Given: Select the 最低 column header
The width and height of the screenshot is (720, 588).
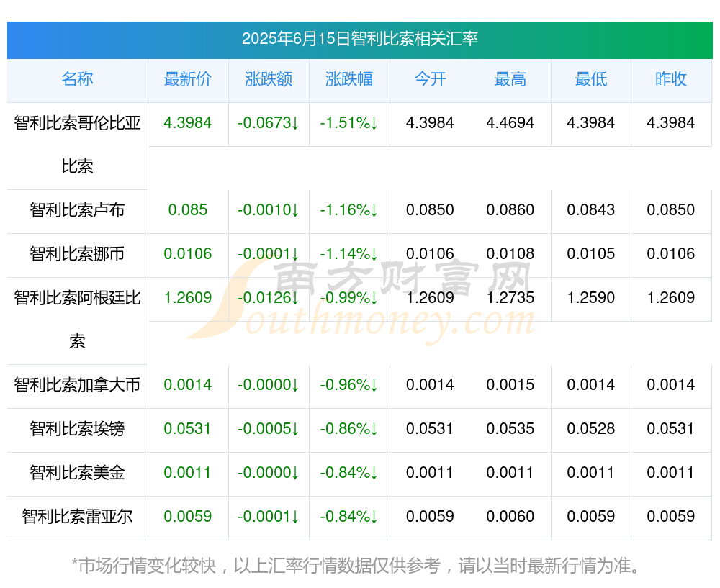Looking at the screenshot, I should 591,79.
